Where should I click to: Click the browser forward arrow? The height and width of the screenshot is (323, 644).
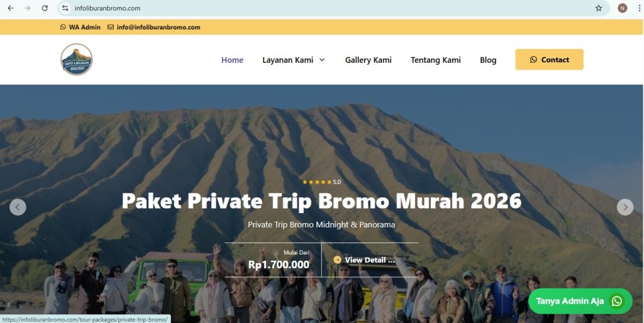click(x=28, y=8)
